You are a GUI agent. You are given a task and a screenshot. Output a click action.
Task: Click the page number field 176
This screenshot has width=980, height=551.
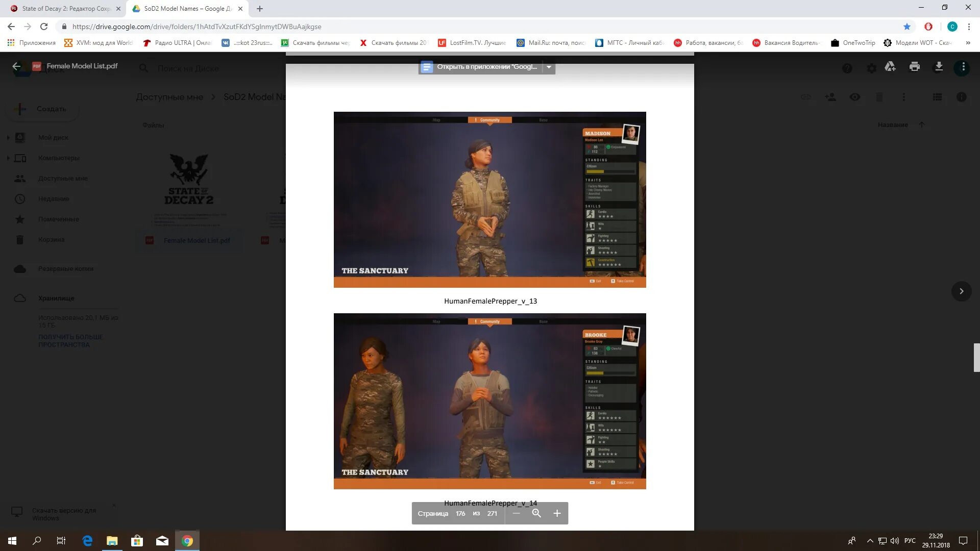click(460, 513)
